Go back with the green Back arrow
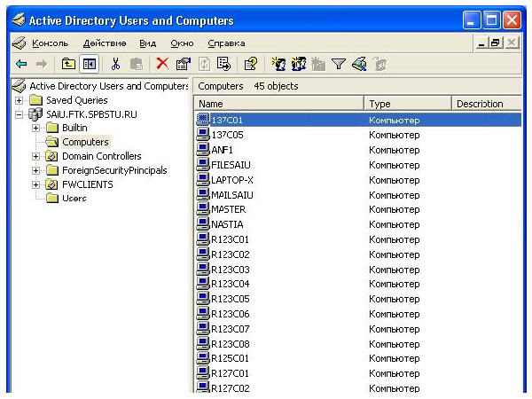 coord(21,64)
